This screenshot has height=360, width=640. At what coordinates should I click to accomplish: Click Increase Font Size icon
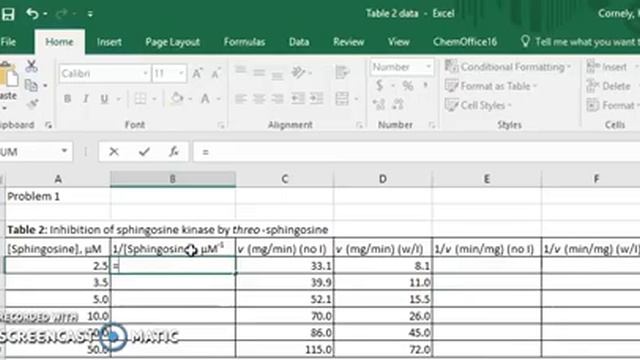point(198,73)
